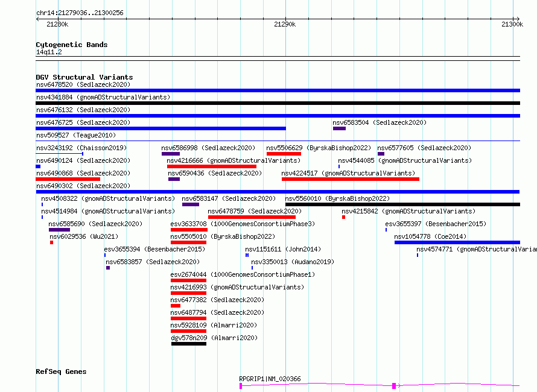This screenshot has width=537, height=392.
Task: Click the RPGRIP1|NM_020366 gene label
Action: point(270,379)
